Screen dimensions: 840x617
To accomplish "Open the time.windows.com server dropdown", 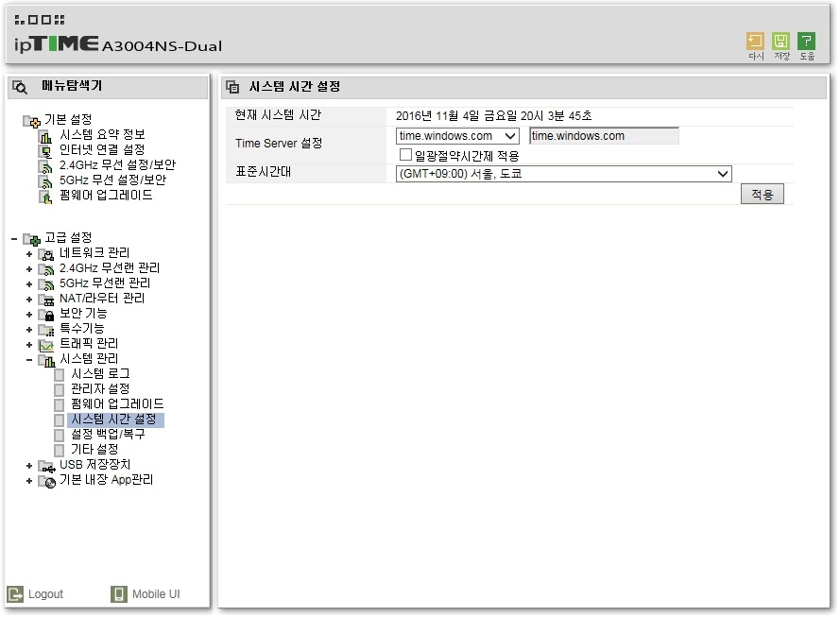I will pos(457,136).
